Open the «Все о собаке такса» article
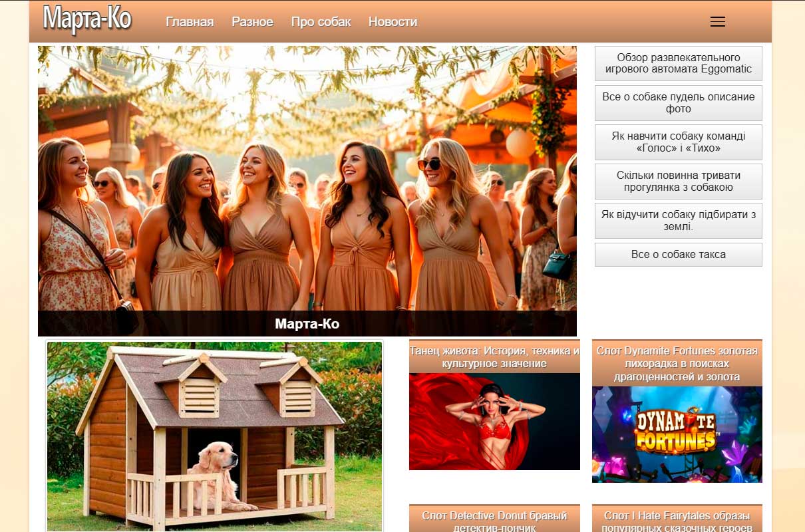 pos(678,255)
